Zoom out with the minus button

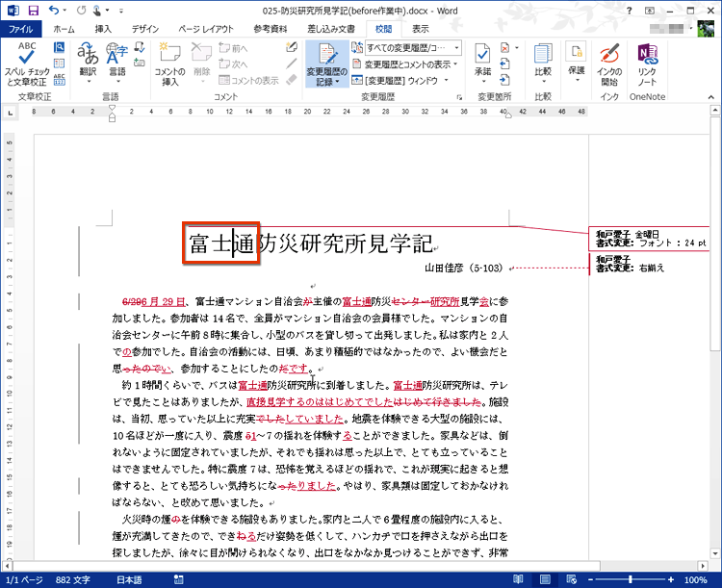pos(590,579)
